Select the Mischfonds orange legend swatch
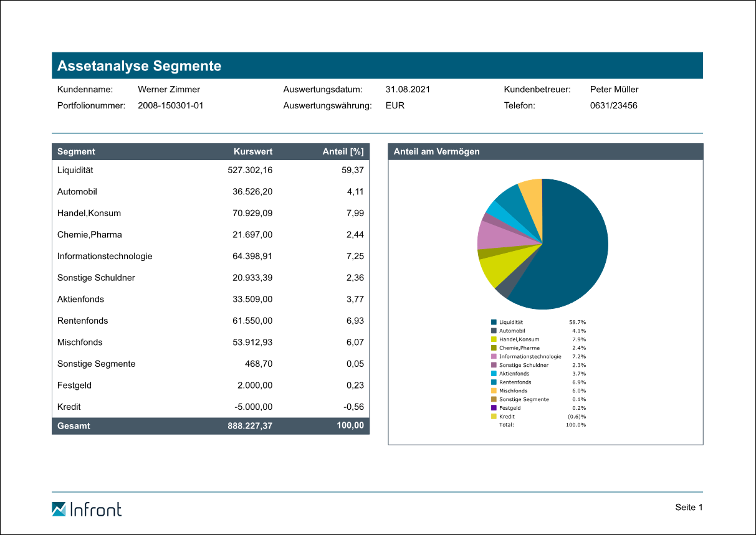 [x=494, y=391]
